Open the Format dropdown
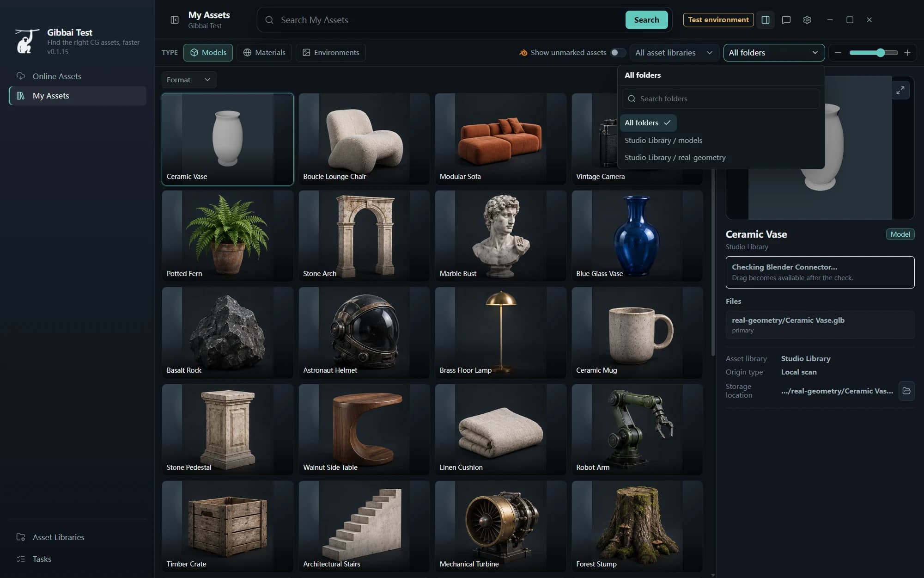 click(189, 80)
